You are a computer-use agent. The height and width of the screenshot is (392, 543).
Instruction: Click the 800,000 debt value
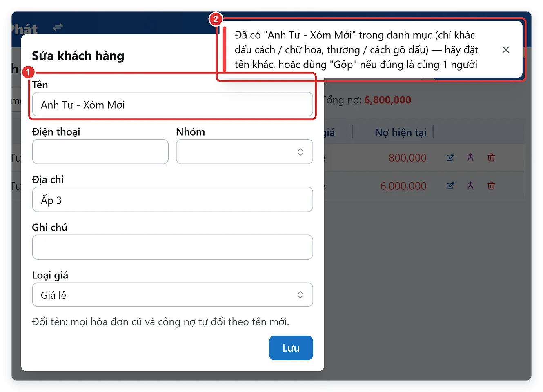(x=407, y=158)
